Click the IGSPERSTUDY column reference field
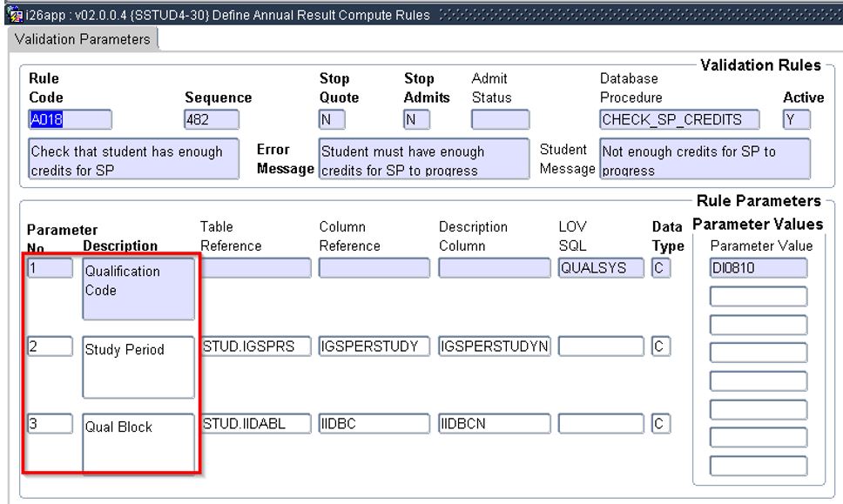The width and height of the screenshot is (843, 504). 374,346
